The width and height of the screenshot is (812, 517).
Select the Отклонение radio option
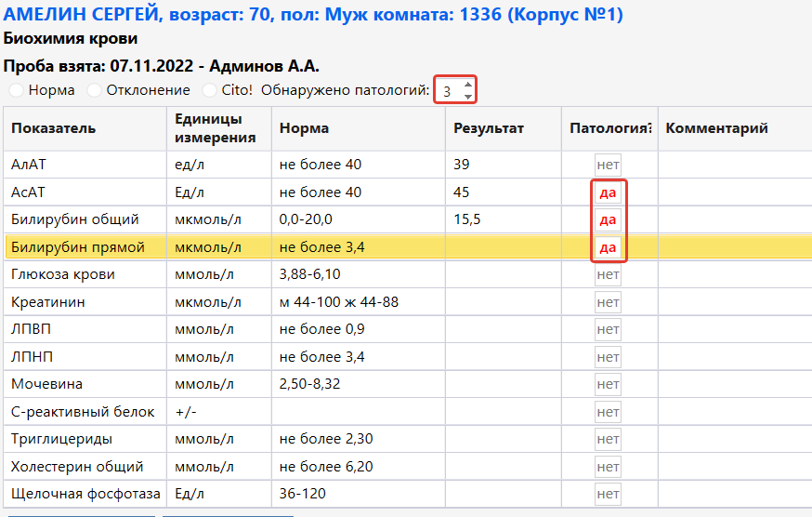pos(95,90)
